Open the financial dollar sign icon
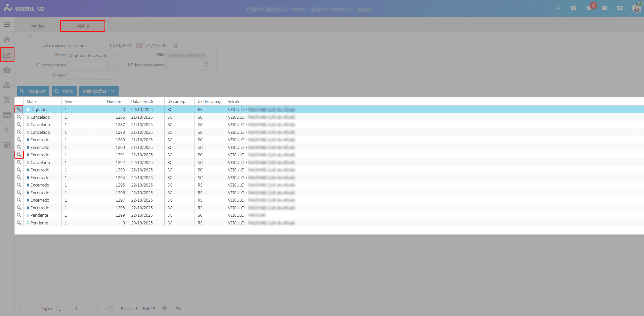The width and height of the screenshot is (644, 316). 7,130
